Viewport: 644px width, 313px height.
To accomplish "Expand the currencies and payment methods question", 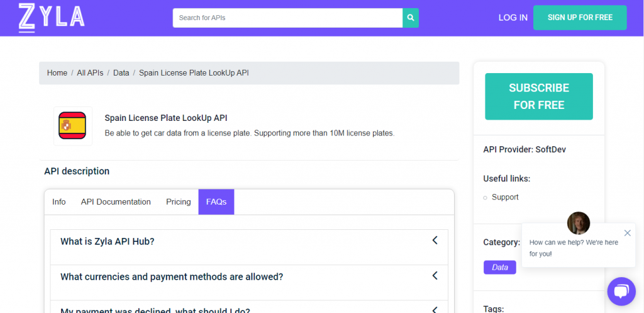I will point(249,277).
